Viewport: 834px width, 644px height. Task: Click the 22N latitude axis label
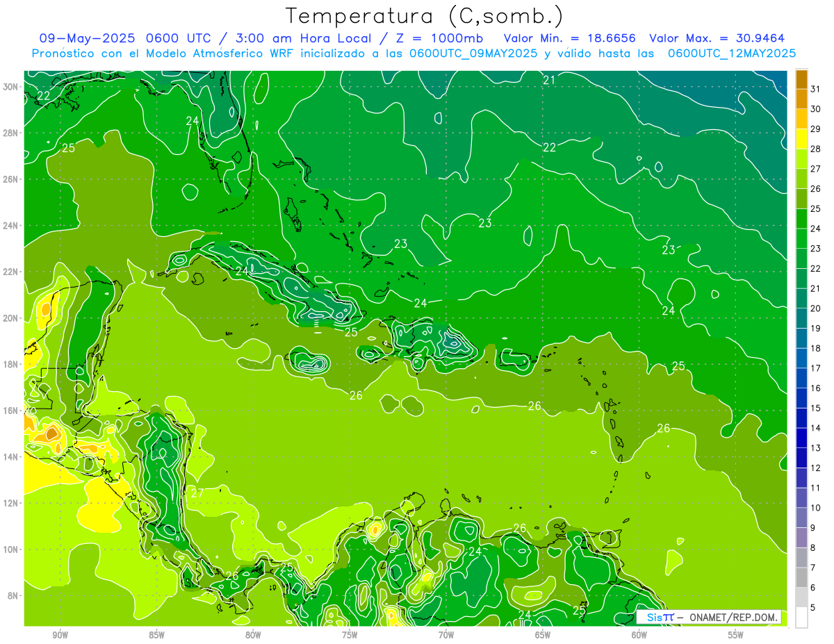click(10, 272)
